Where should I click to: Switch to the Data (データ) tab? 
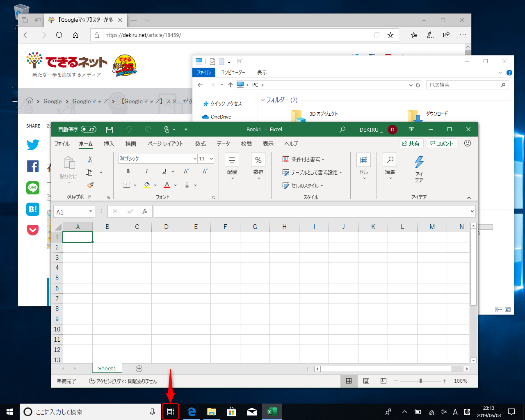tap(223, 144)
